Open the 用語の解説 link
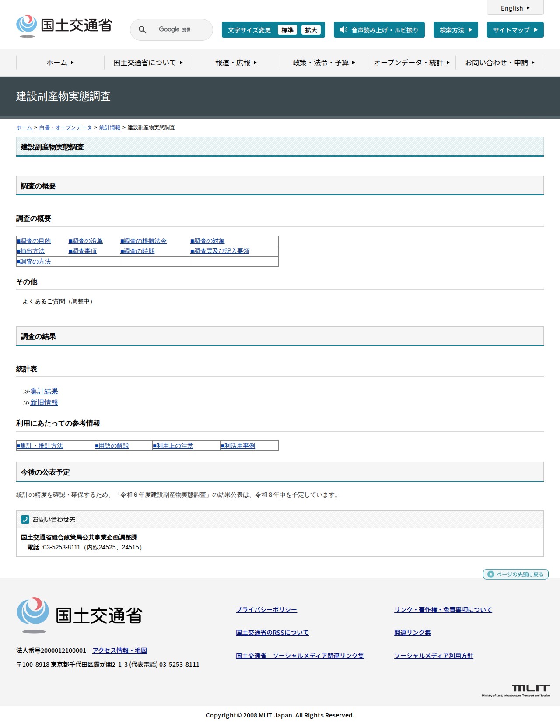This screenshot has height=728, width=560. coord(112,446)
